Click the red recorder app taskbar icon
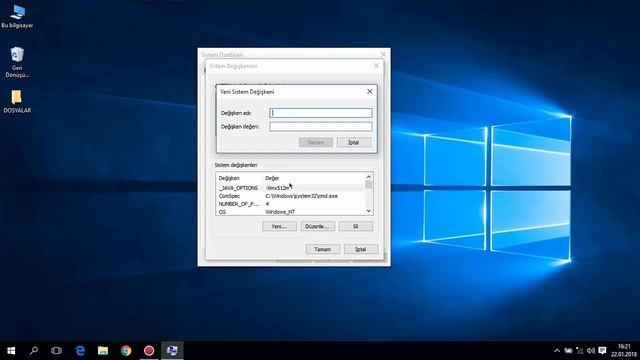 [149, 351]
